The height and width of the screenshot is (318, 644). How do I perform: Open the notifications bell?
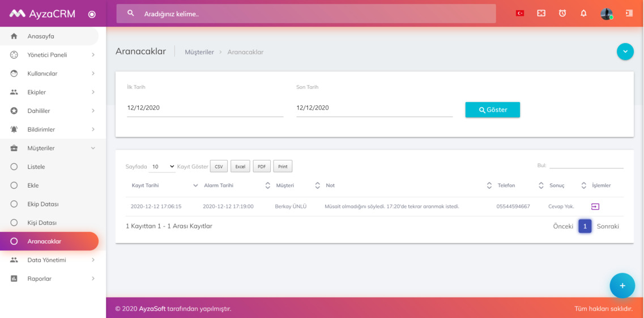click(583, 13)
